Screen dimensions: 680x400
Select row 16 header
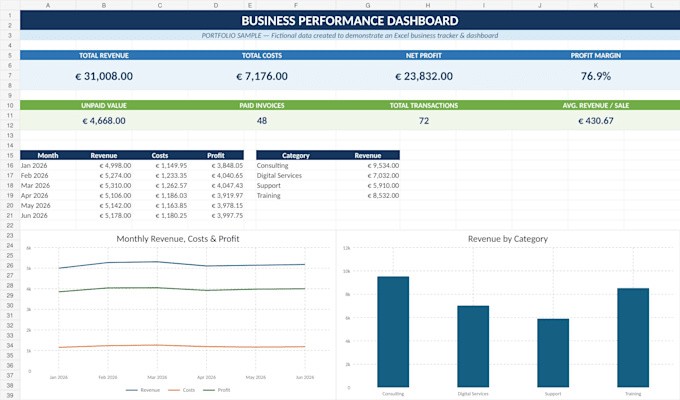coord(10,166)
